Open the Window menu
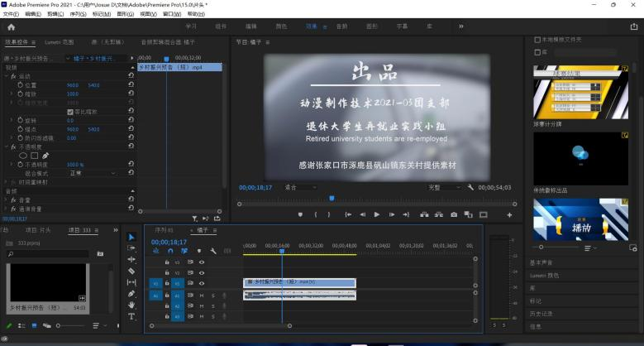The height and width of the screenshot is (346, 644). [x=172, y=13]
